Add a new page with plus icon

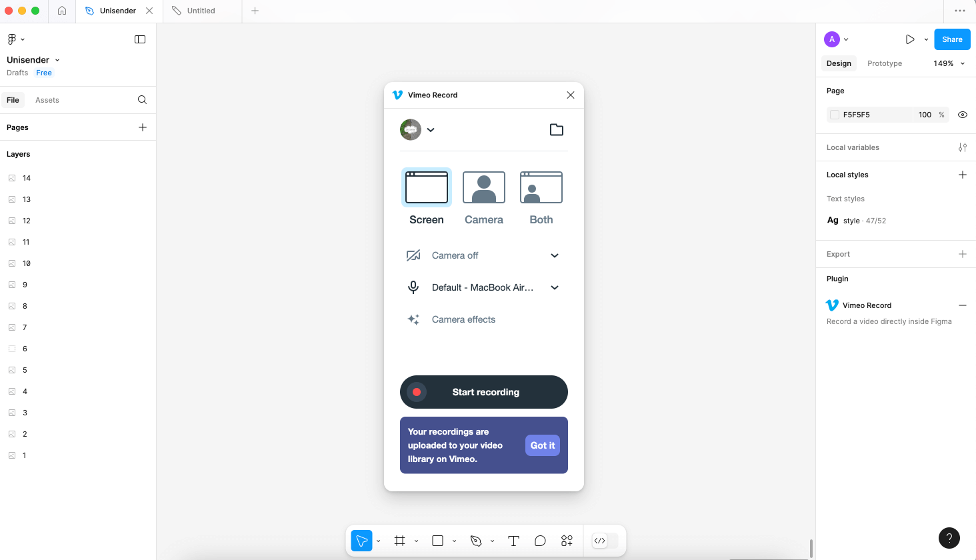tap(142, 127)
